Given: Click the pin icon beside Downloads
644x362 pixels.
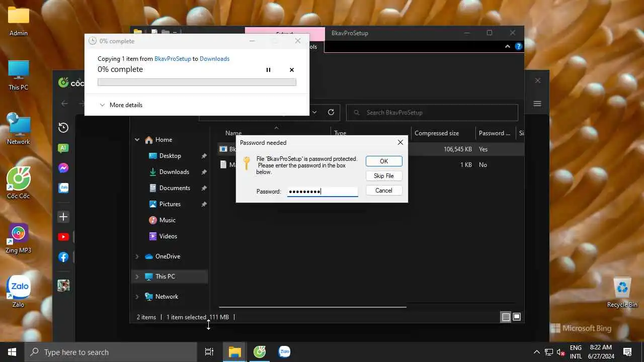Looking at the screenshot, I should click(x=204, y=172).
